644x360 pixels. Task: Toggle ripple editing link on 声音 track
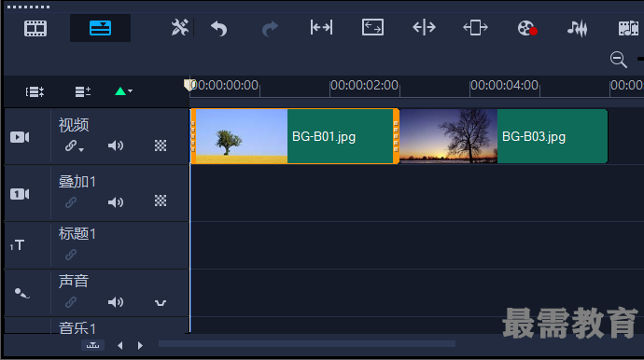click(71, 302)
